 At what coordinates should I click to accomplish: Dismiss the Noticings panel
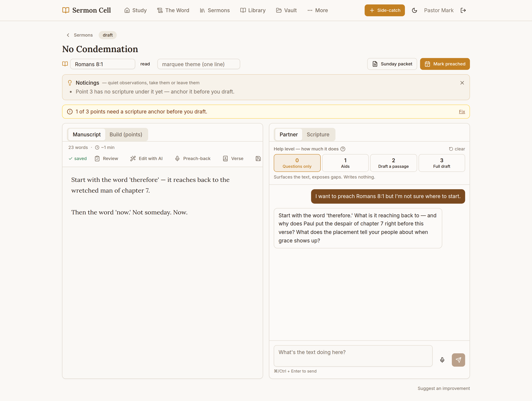pos(462,83)
